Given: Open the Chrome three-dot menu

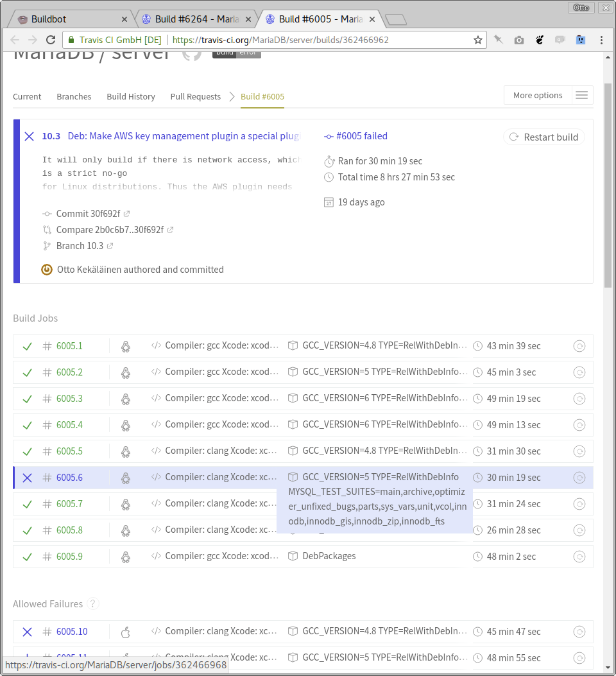Looking at the screenshot, I should click(601, 40).
